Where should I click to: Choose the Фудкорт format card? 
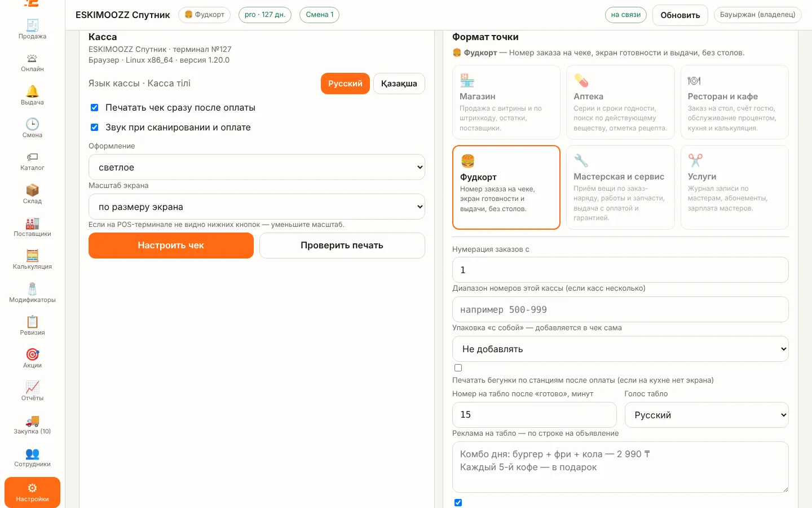point(506,187)
